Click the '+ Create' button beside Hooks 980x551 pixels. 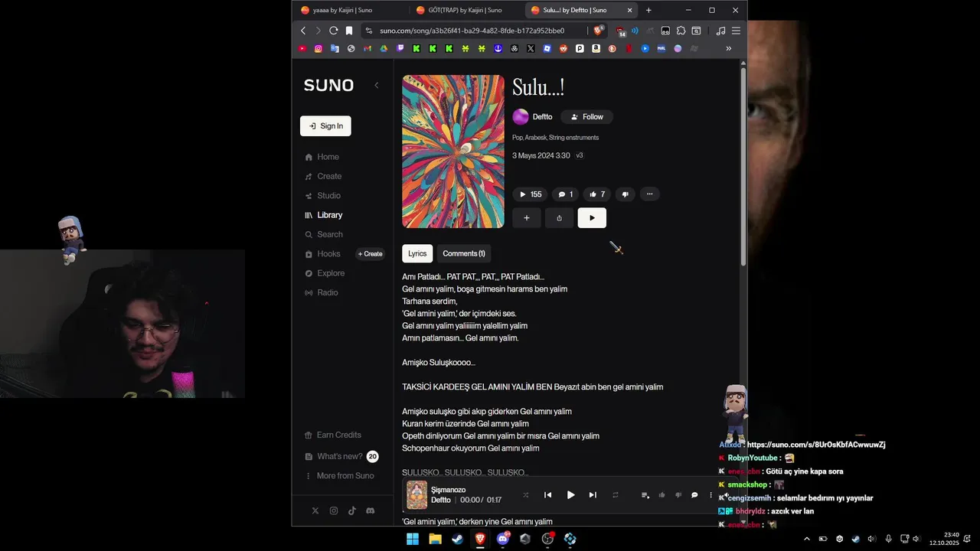coord(371,254)
